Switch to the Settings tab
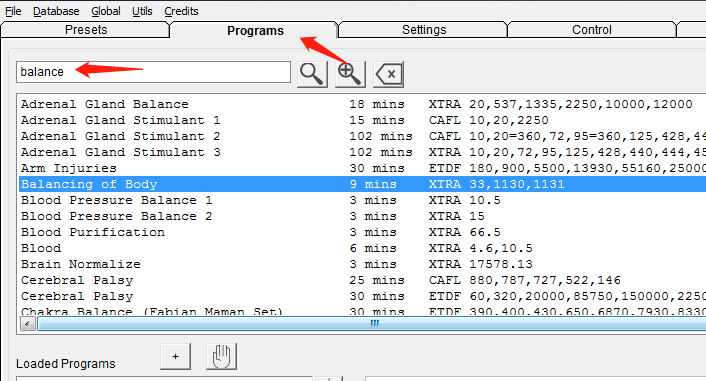This screenshot has height=381, width=706. click(x=424, y=30)
